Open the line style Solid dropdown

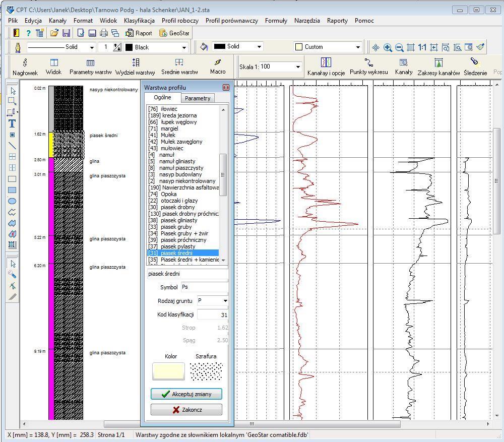[92, 47]
